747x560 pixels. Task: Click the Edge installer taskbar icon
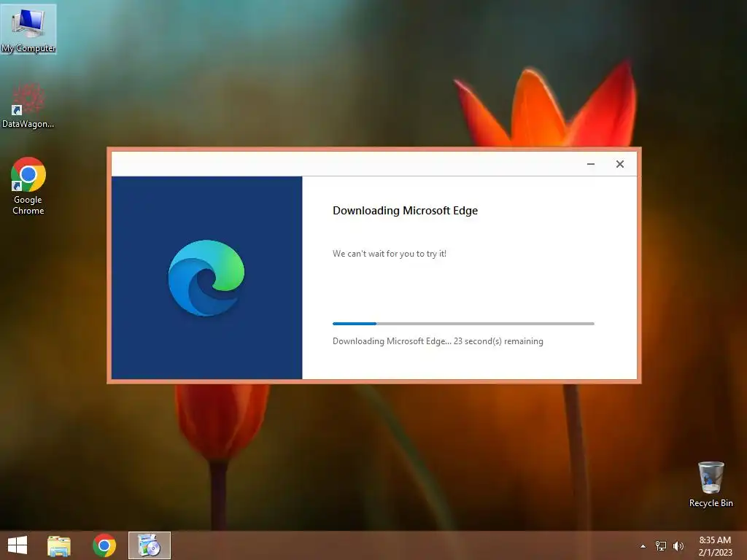[149, 545]
